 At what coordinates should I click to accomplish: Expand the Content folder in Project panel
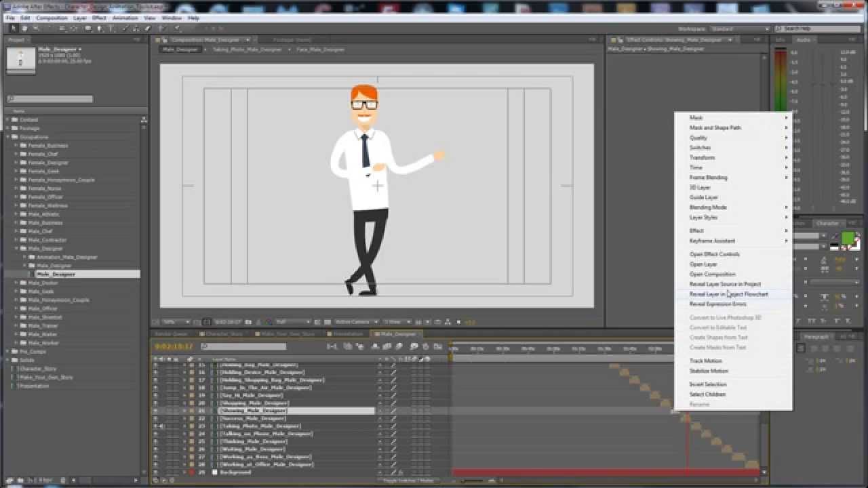click(x=7, y=119)
